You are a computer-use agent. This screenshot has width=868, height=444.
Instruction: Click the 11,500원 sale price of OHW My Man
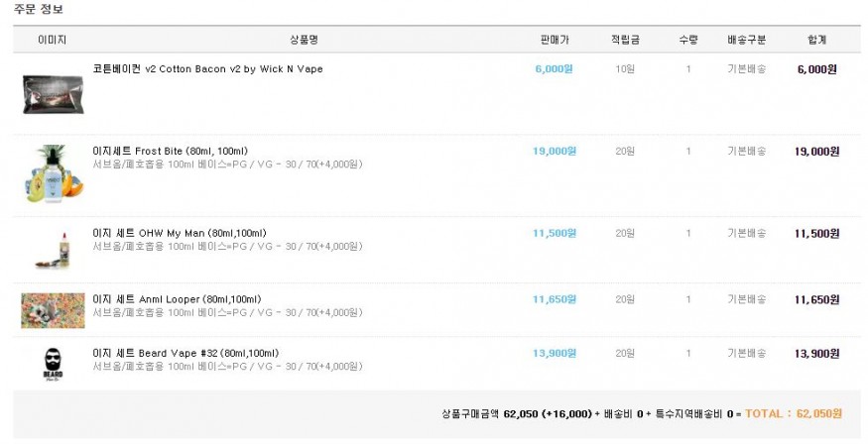pos(554,233)
